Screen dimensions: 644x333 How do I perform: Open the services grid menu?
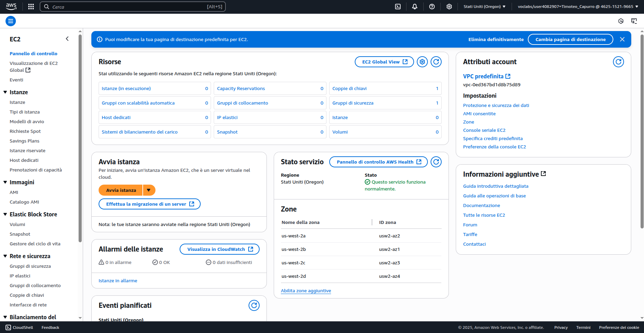pyautogui.click(x=31, y=7)
